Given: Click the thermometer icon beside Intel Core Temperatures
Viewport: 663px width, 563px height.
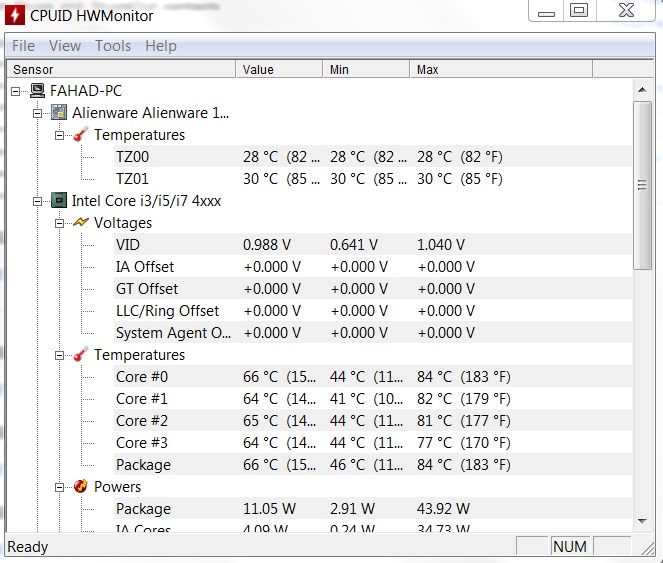Looking at the screenshot, I should (x=80, y=354).
